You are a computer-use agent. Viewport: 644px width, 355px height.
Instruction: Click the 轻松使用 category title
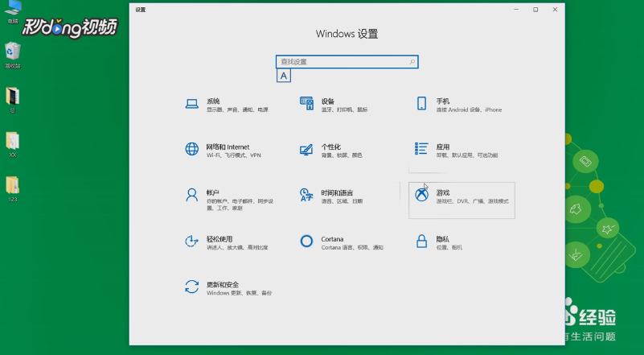(219, 239)
